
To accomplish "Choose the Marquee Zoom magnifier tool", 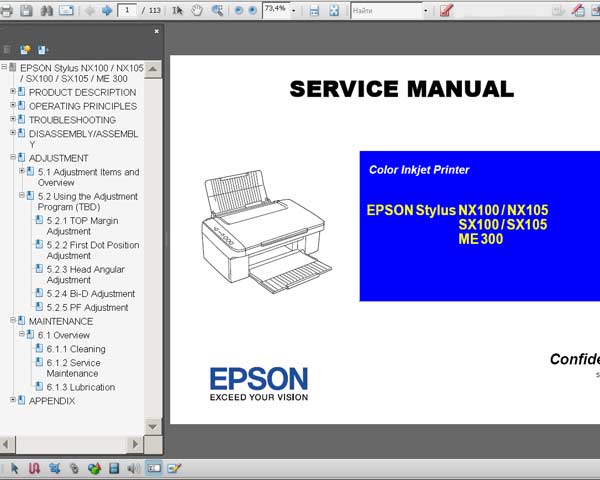I will tap(217, 11).
